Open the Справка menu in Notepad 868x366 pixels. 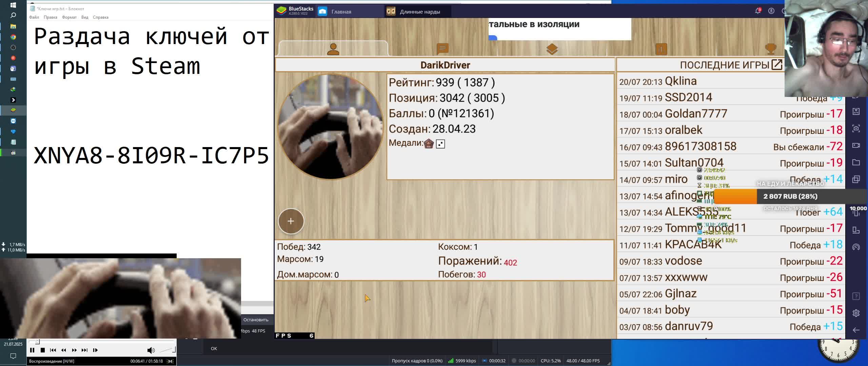[x=100, y=17]
